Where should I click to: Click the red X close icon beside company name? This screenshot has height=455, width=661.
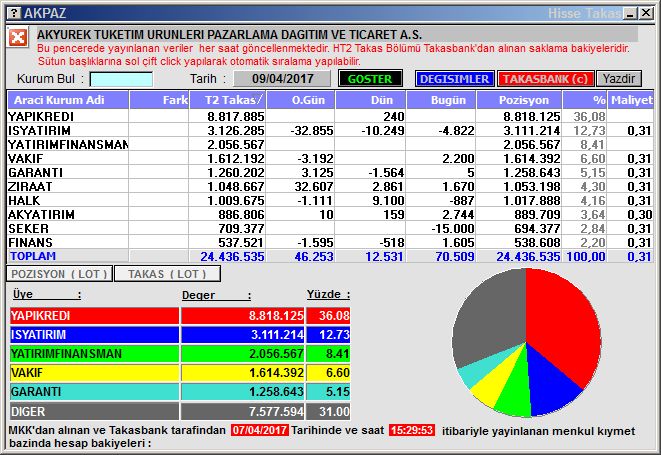click(18, 38)
